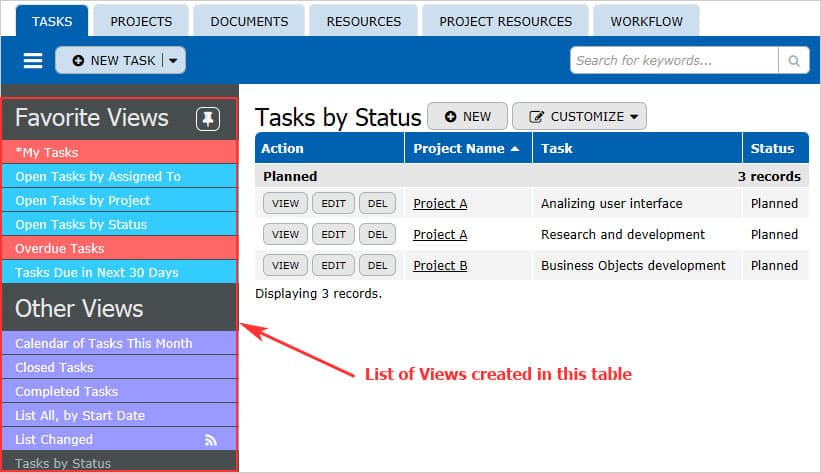Image resolution: width=821 pixels, height=473 pixels.
Task: Click RSS feed icon on List Changed
Action: tap(210, 440)
